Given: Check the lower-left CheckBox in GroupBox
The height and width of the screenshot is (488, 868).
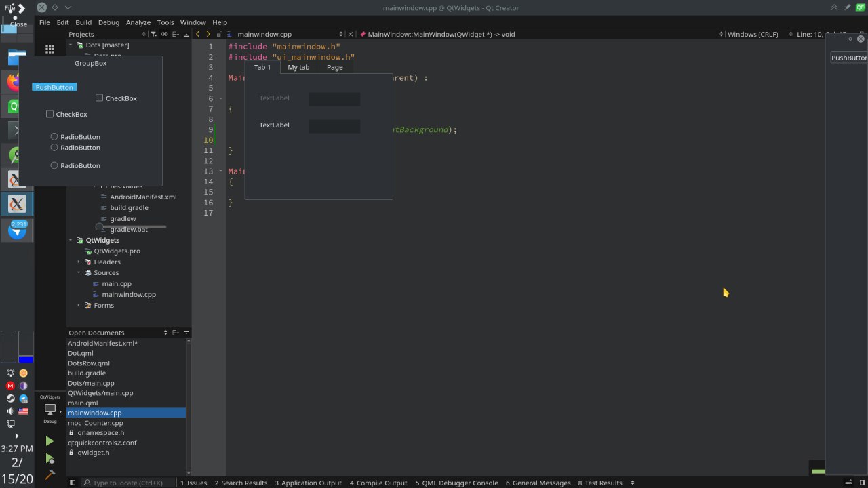Looking at the screenshot, I should (50, 114).
